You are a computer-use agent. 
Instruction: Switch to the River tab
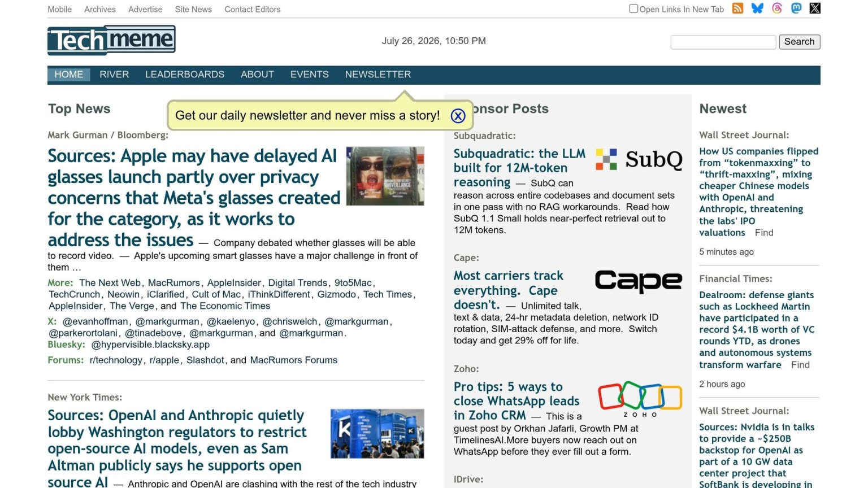pyautogui.click(x=114, y=75)
